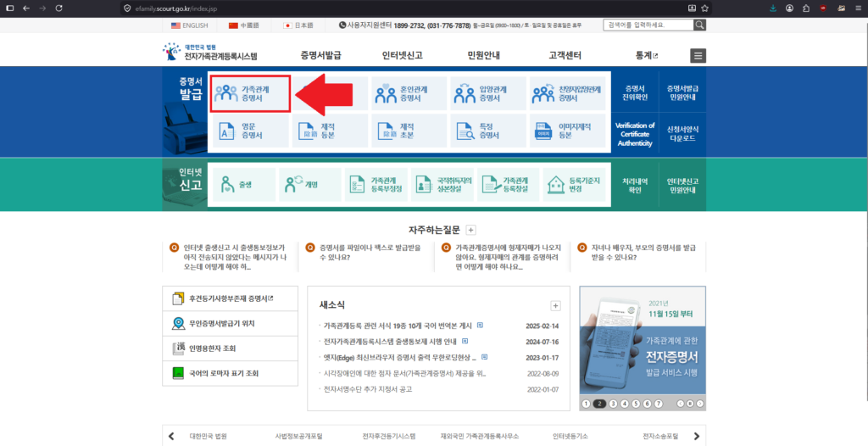
Task: Open the 입양관계 증명서 tile
Action: [x=487, y=93]
